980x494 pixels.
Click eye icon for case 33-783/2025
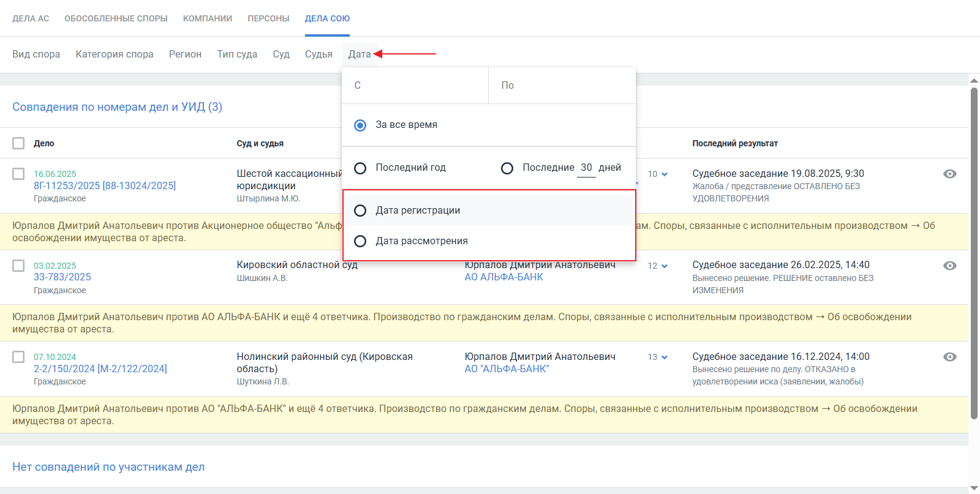[x=949, y=266]
